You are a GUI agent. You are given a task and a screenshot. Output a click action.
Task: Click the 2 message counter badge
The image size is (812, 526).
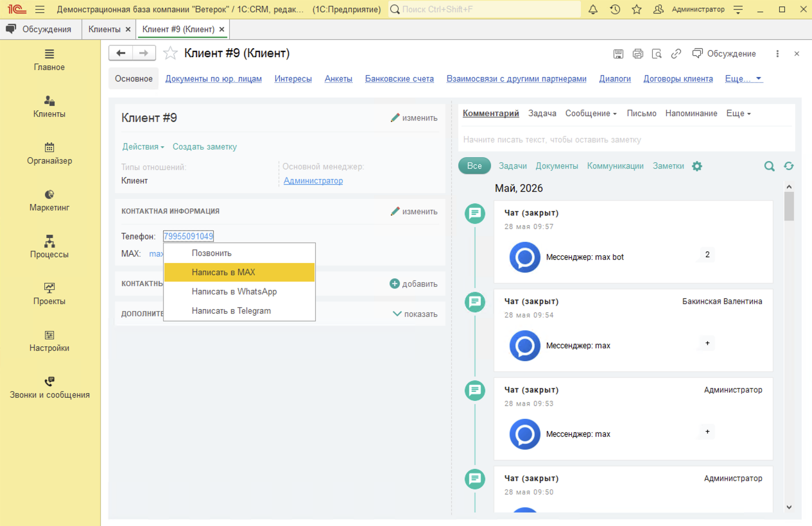[x=707, y=255]
